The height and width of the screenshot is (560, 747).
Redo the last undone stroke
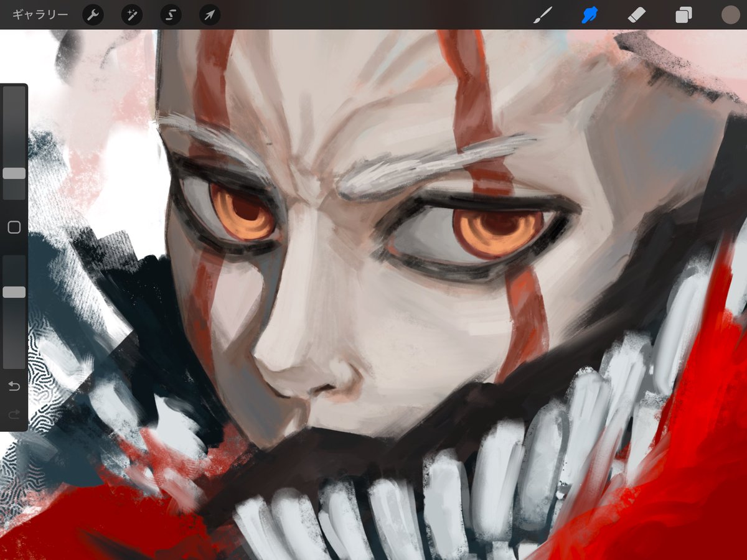click(x=14, y=414)
